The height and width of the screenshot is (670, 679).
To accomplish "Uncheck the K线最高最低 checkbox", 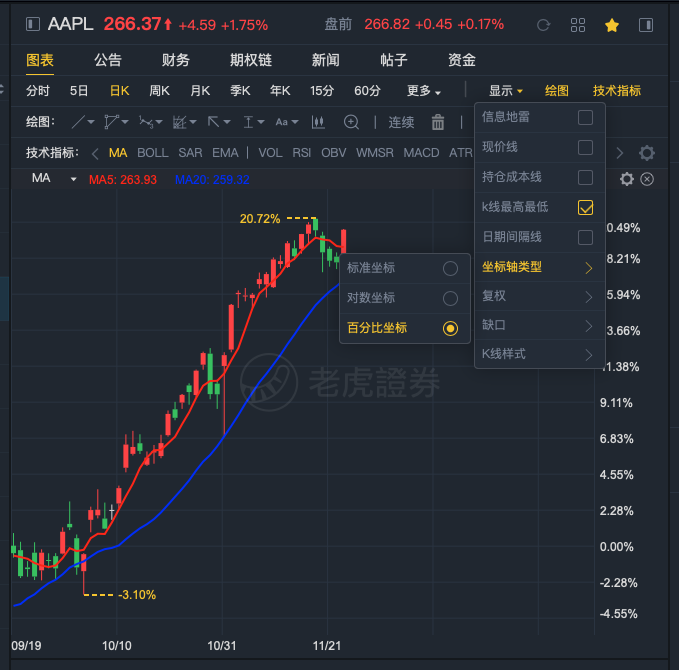I will [585, 207].
